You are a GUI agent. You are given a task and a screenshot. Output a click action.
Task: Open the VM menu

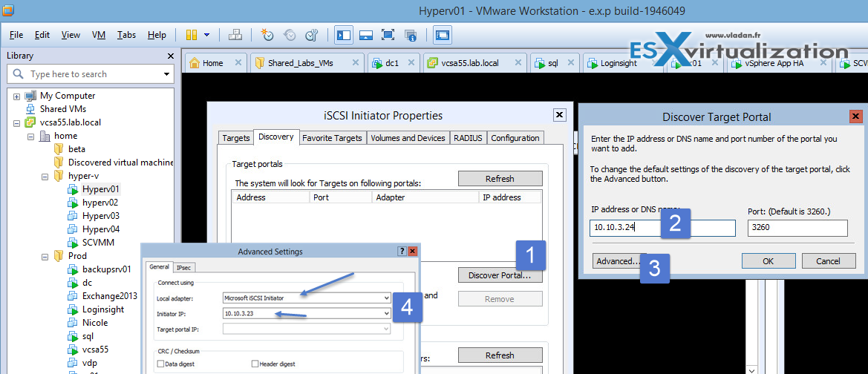tap(99, 35)
